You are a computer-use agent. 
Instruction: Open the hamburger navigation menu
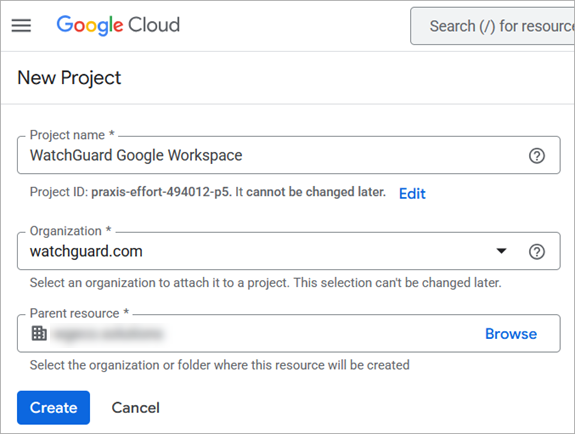(21, 25)
